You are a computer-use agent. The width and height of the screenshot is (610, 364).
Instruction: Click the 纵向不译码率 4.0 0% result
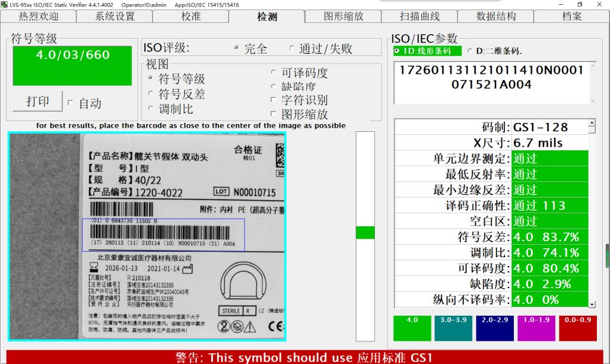tap(550, 300)
